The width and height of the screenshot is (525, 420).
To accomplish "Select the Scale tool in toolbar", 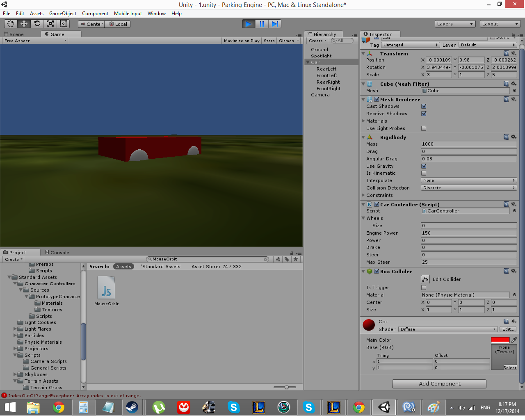I will click(50, 24).
